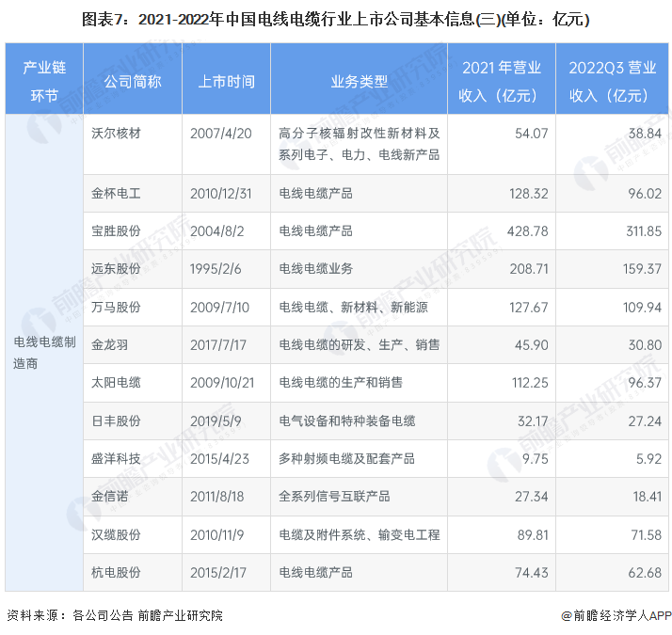Select listing date 2009/7/10

point(219,308)
